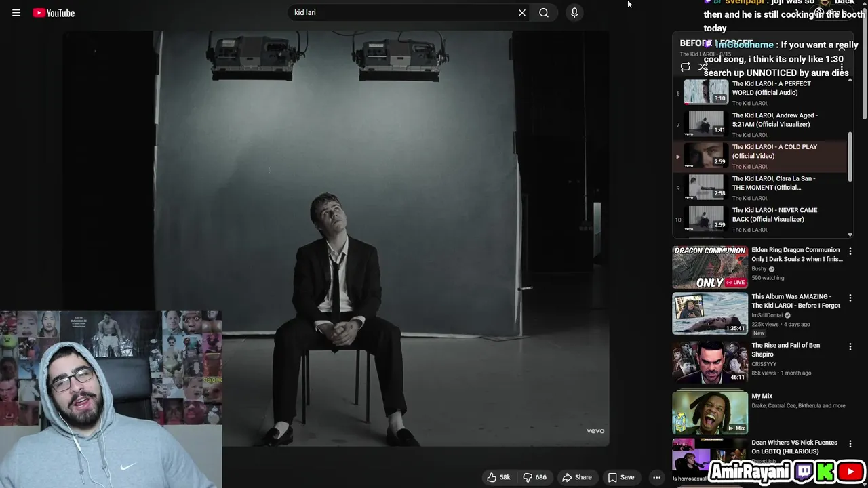Viewport: 868px width, 488px height.
Task: Click the magnifier search button
Action: 544,12
